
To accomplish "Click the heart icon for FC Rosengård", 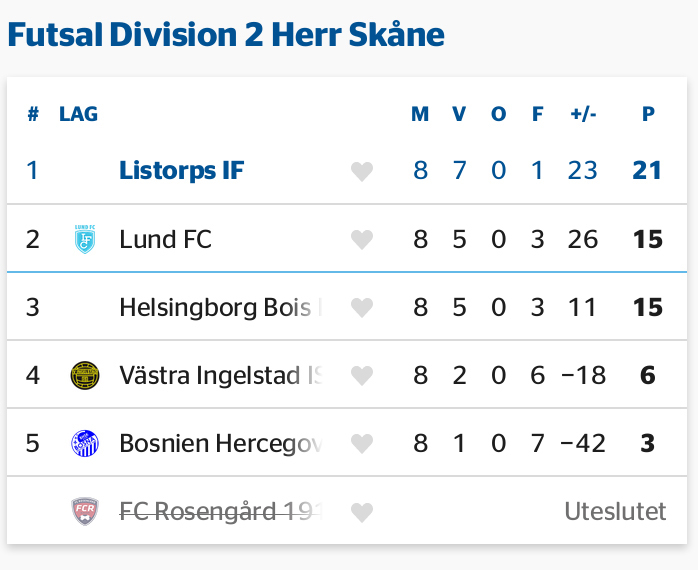I will click(362, 512).
